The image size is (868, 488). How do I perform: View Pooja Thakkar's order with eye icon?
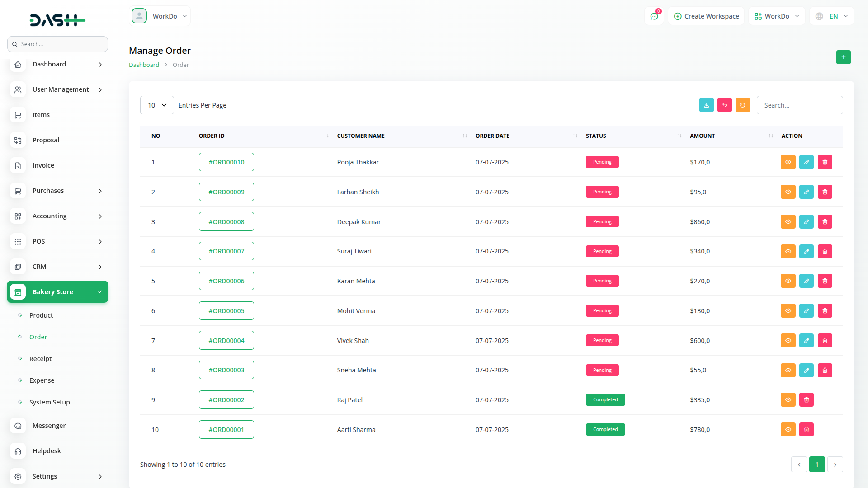[x=788, y=162]
